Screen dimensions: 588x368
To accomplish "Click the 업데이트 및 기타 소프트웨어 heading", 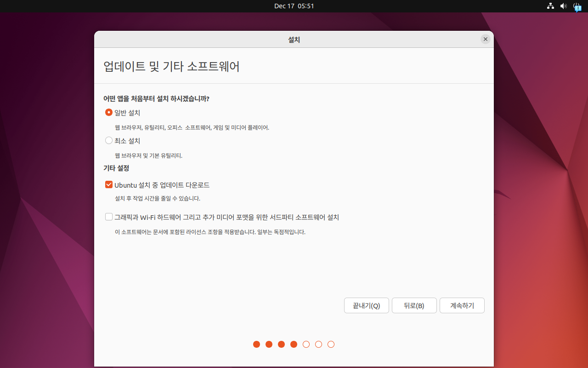I will (x=172, y=66).
